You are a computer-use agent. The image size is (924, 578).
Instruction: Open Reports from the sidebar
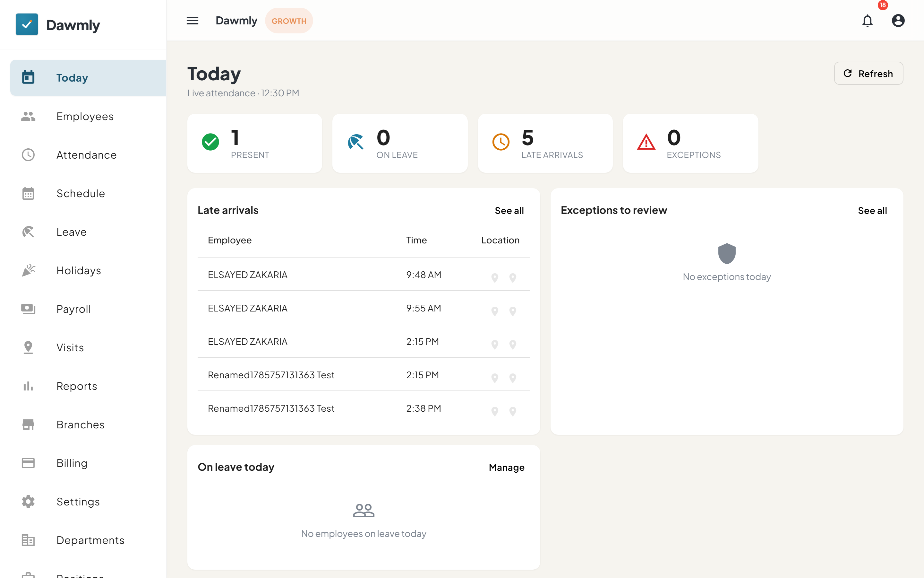[x=88, y=386]
